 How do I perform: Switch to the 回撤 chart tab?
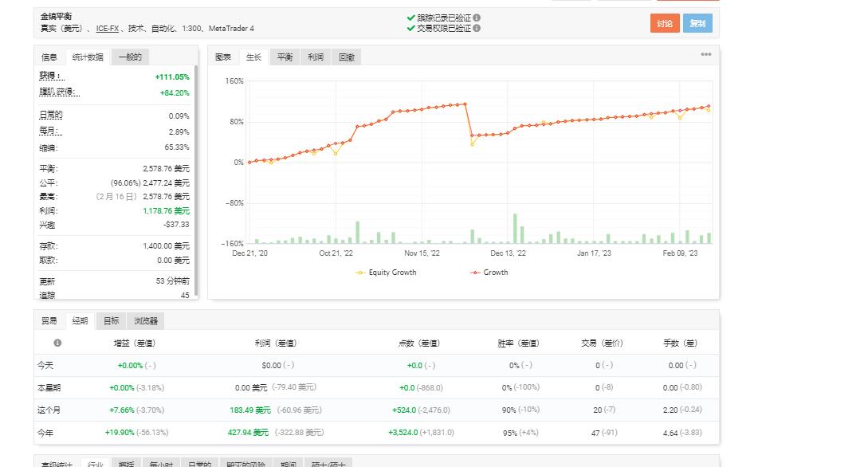click(346, 57)
